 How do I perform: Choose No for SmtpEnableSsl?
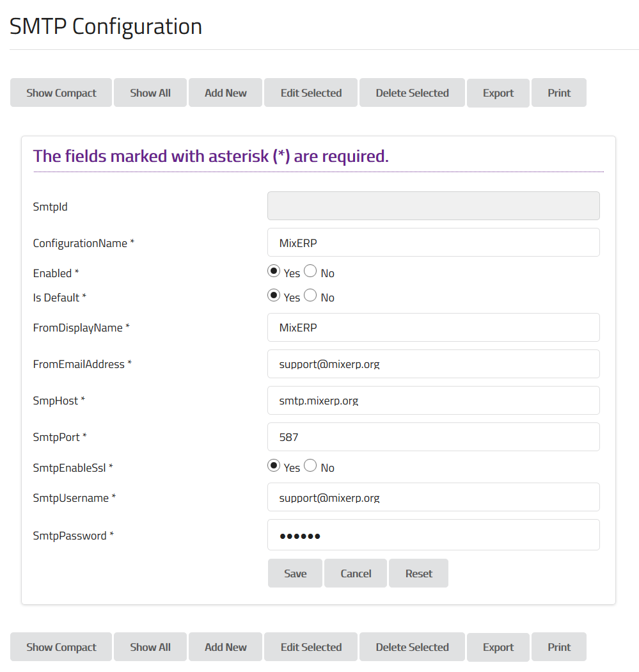click(310, 466)
